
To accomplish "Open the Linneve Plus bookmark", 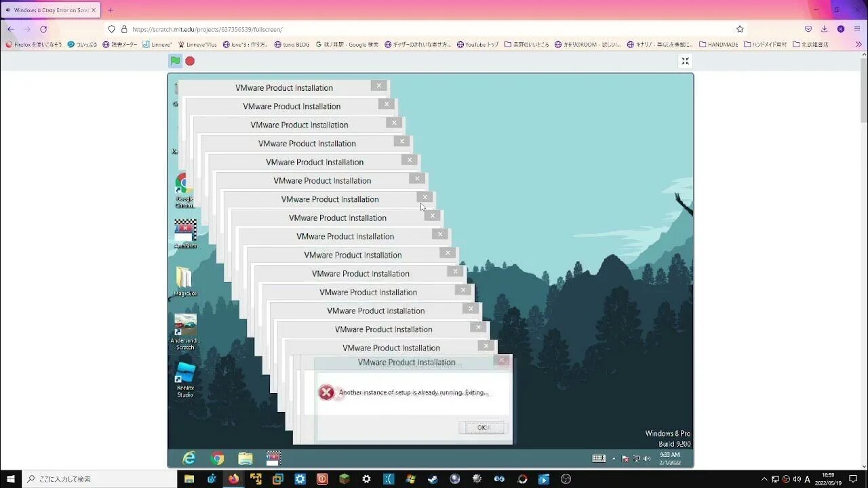I will click(x=197, y=45).
